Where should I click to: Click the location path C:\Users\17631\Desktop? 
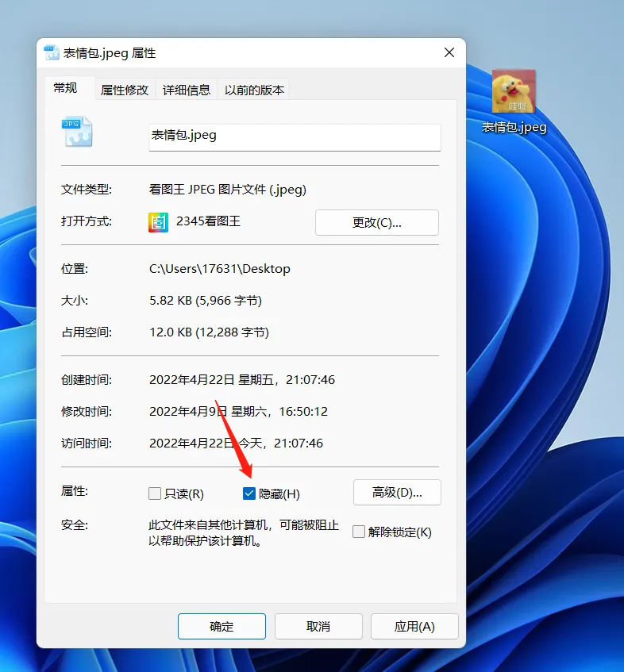[x=220, y=269]
